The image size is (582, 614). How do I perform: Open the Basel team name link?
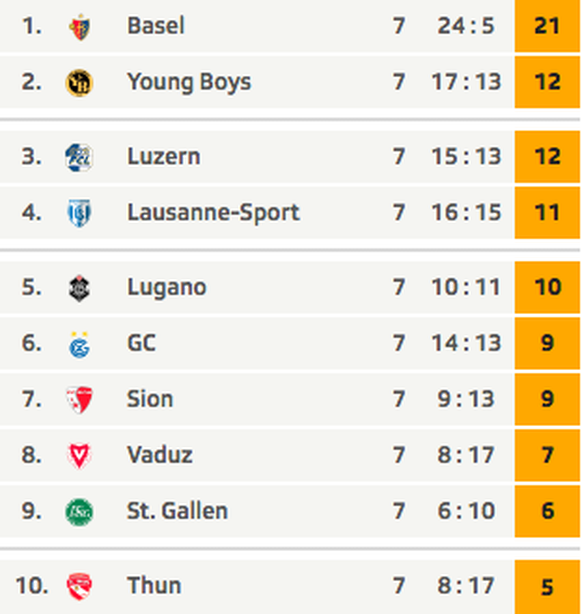tap(156, 26)
